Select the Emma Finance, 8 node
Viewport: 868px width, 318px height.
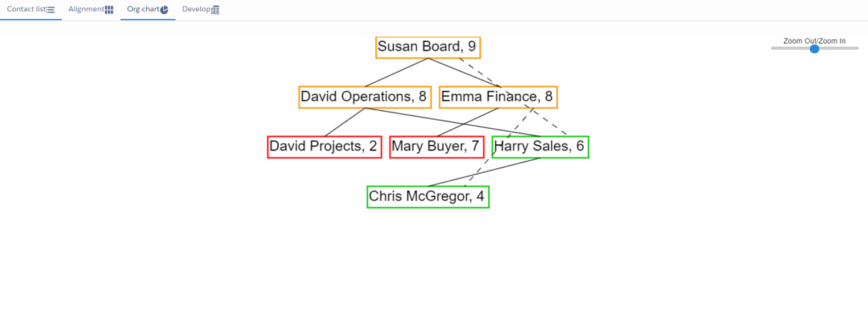point(497,97)
